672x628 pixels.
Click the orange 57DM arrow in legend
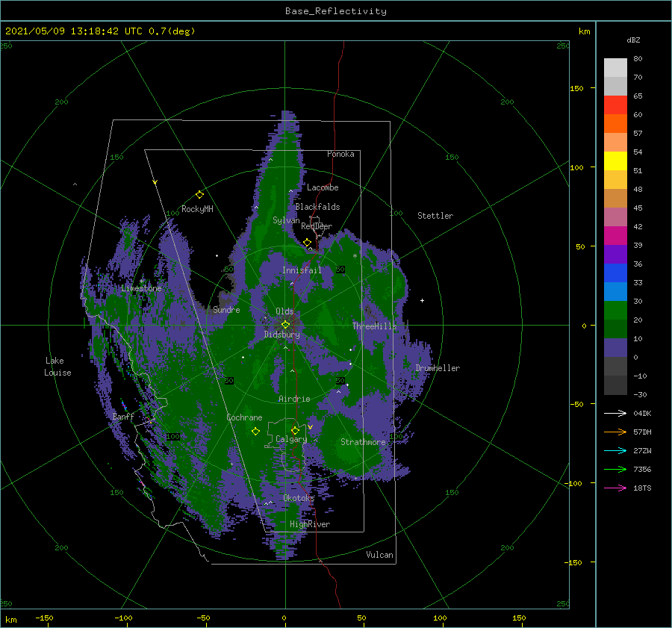(x=615, y=432)
